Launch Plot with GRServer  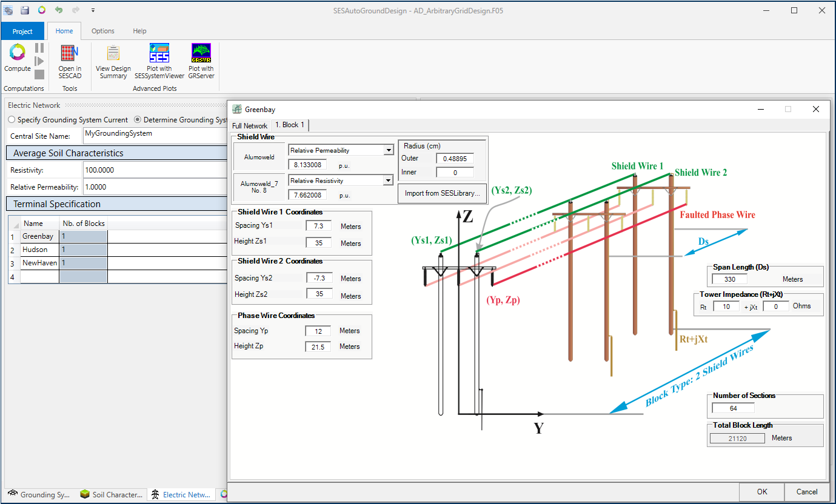[201, 61]
